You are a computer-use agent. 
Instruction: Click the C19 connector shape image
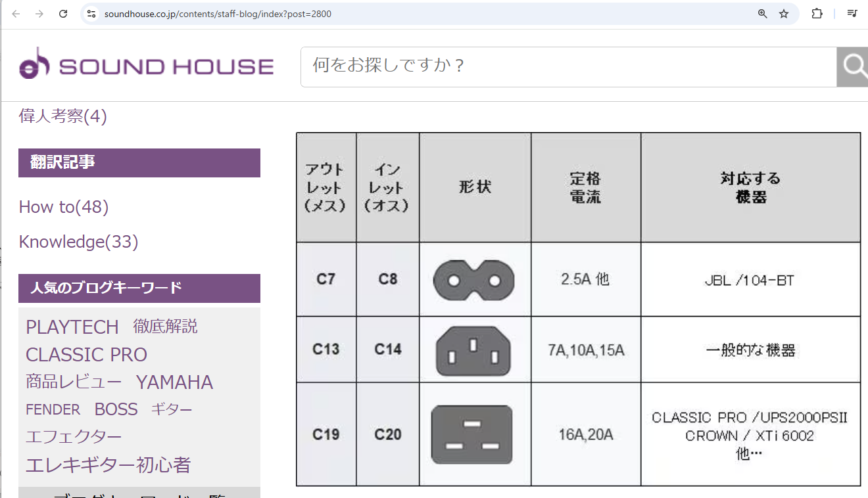(471, 434)
